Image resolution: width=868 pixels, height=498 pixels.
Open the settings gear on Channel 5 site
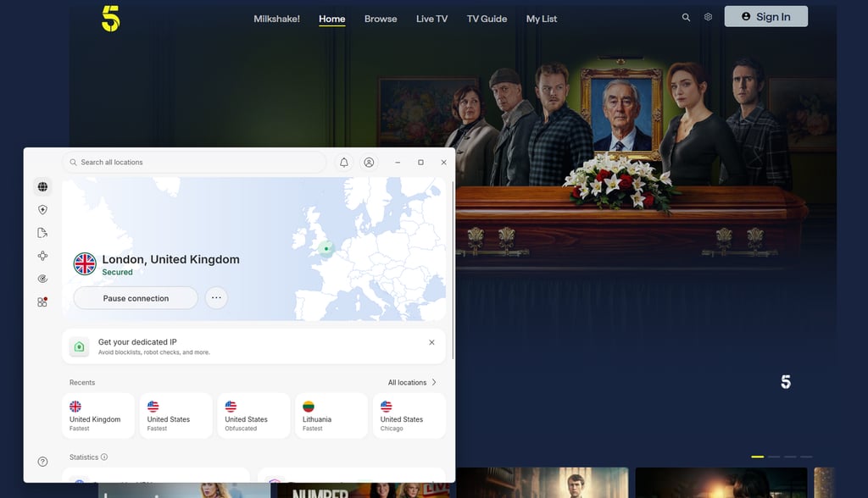[x=708, y=17]
